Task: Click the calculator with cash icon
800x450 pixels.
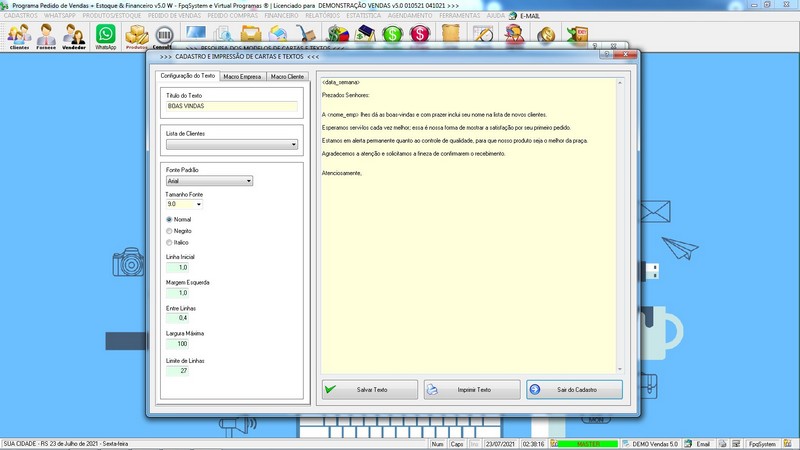Action: (x=365, y=34)
